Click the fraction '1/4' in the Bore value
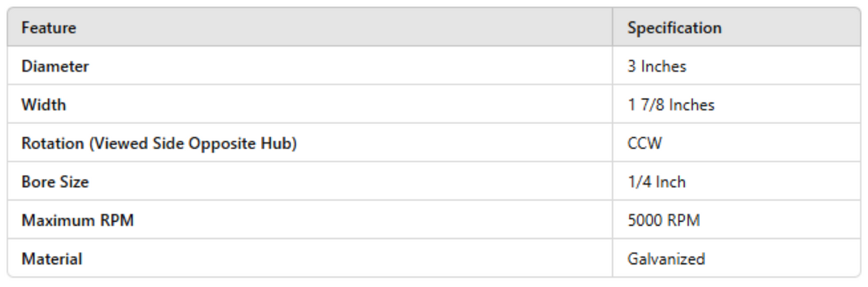 (638, 182)
